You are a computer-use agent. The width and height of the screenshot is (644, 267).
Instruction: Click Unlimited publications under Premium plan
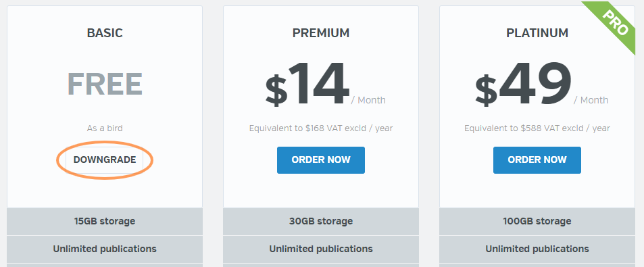[x=321, y=249]
